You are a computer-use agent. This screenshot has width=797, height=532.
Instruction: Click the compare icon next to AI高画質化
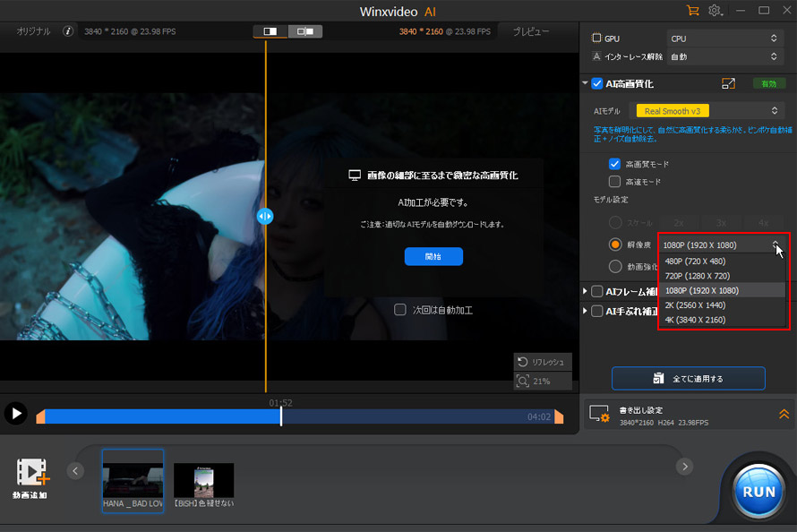728,83
